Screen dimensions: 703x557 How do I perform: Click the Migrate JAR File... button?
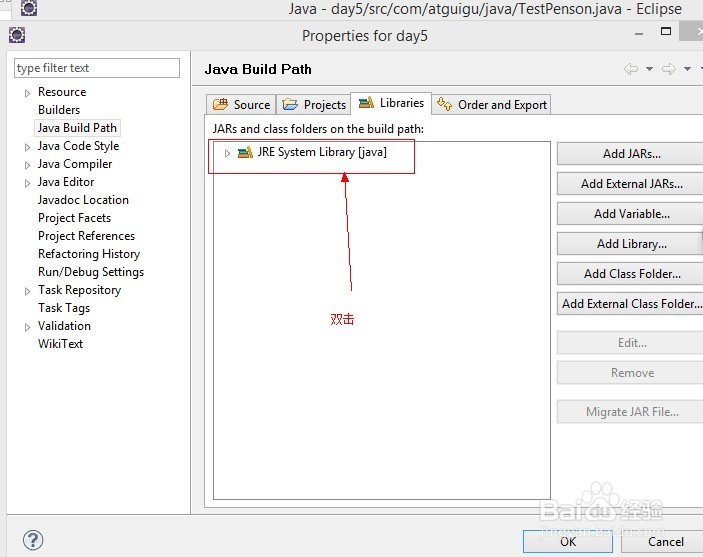(x=631, y=412)
